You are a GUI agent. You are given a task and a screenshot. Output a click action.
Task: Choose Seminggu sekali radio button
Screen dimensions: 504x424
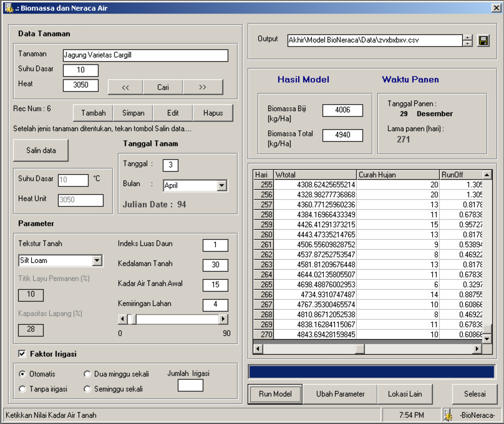pyautogui.click(x=87, y=389)
